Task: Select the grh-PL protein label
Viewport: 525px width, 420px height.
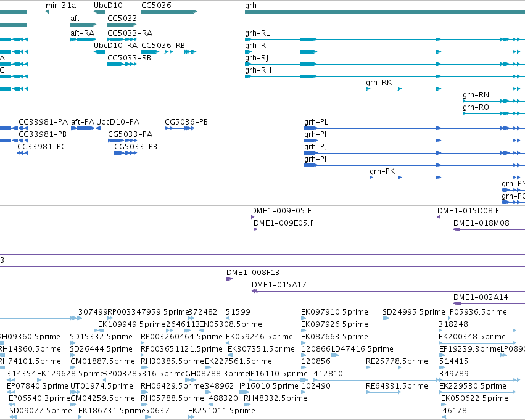Action: click(x=316, y=122)
